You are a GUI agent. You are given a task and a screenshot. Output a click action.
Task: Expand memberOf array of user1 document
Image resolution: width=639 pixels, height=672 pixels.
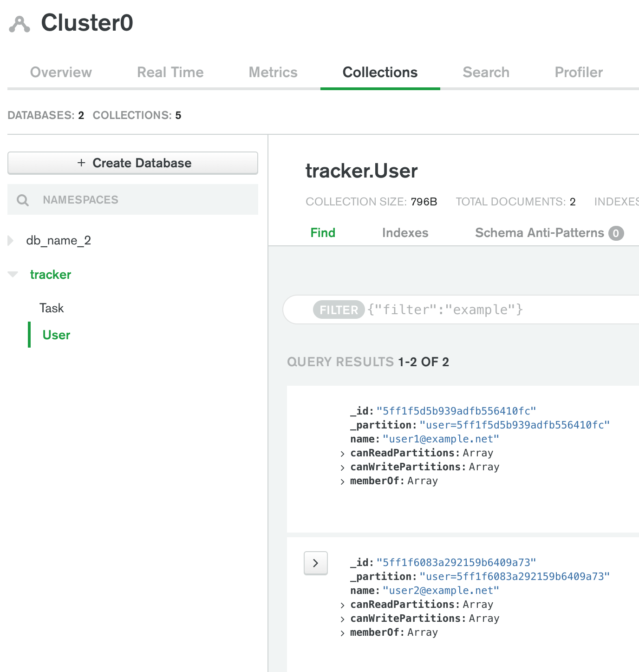[342, 481]
